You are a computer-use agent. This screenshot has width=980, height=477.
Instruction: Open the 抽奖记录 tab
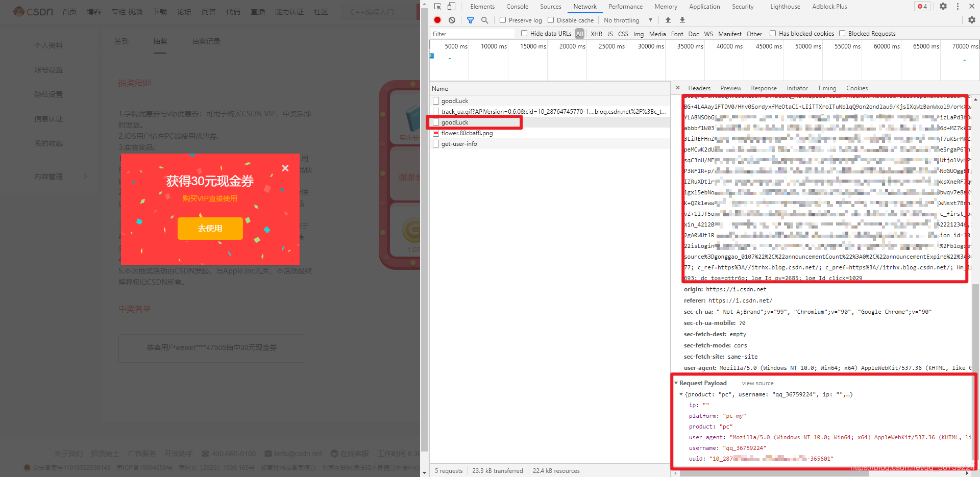click(206, 41)
